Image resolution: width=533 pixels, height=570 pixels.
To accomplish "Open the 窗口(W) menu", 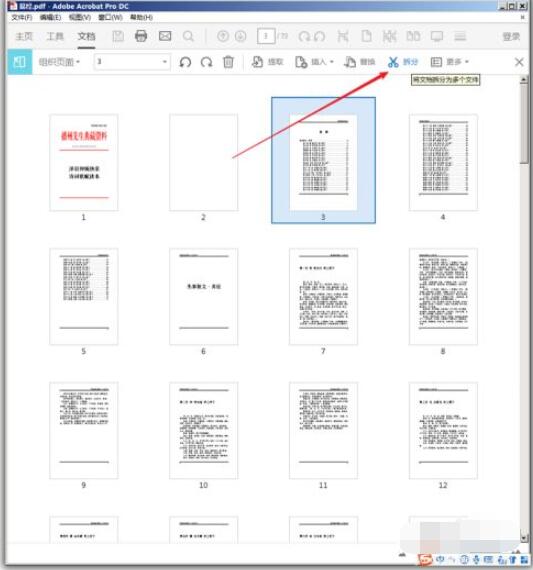I will 110,17.
